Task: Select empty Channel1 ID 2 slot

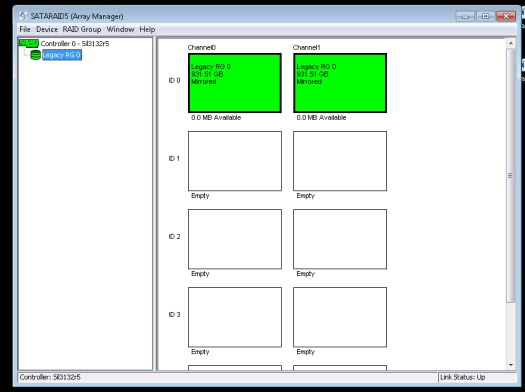Action: 340,239
